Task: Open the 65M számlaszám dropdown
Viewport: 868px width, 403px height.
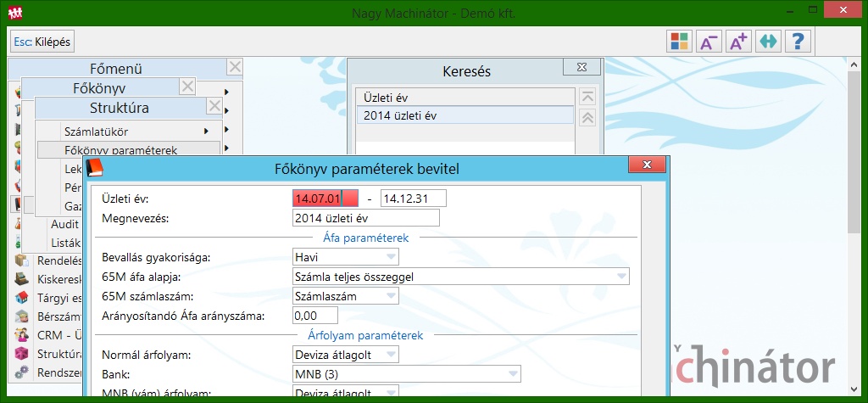Action: (x=392, y=295)
